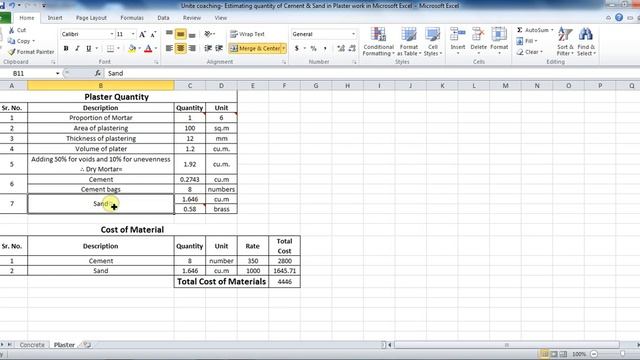Open Format as Table gallery
Screen dimensions: 640x360
point(409,42)
